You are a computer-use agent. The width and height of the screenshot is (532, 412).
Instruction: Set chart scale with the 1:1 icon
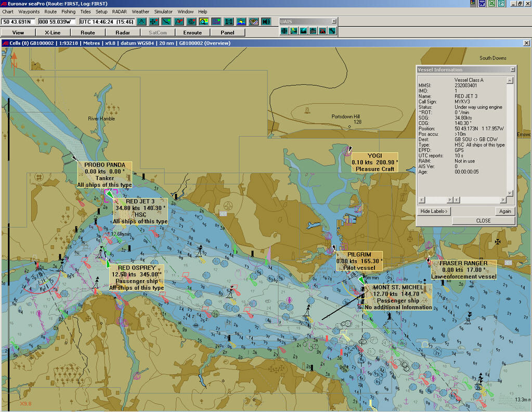tap(229, 22)
